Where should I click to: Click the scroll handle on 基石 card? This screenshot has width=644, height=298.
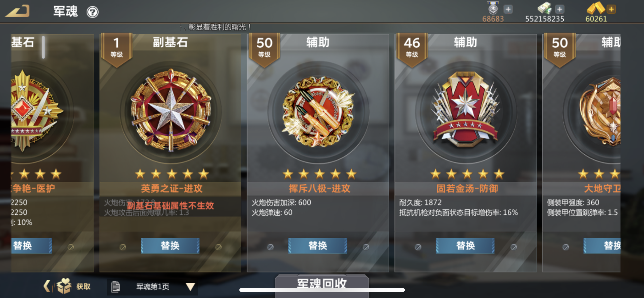[43, 47]
